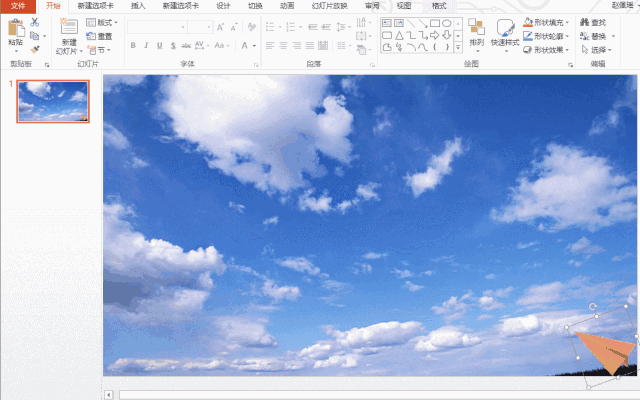The width and height of the screenshot is (640, 400).
Task: Open the Clipboard (剪贴板) dialog launcher
Action: [47, 65]
